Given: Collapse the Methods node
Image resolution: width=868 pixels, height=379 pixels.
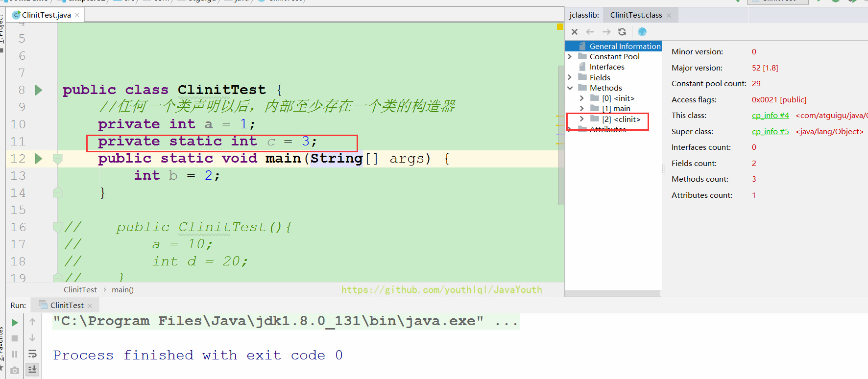Looking at the screenshot, I should (x=570, y=88).
